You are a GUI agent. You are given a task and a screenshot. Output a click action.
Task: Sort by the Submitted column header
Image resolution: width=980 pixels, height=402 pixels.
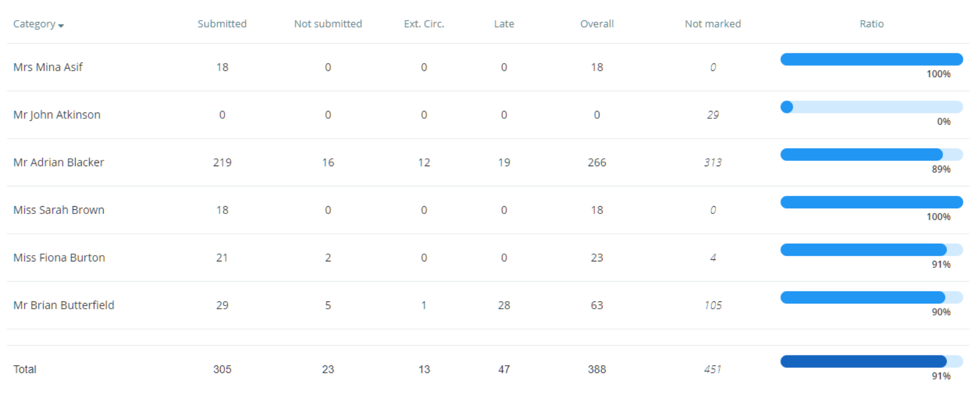click(x=222, y=23)
